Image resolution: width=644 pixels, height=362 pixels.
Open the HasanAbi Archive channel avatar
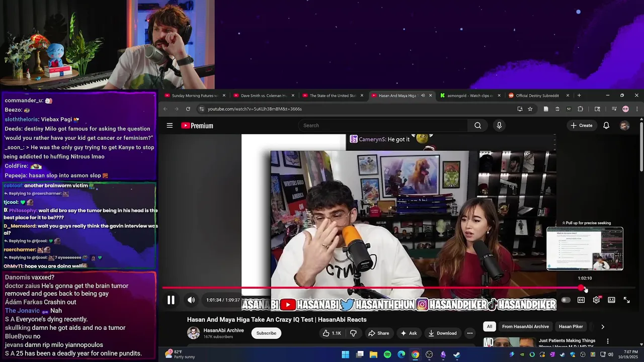click(193, 333)
